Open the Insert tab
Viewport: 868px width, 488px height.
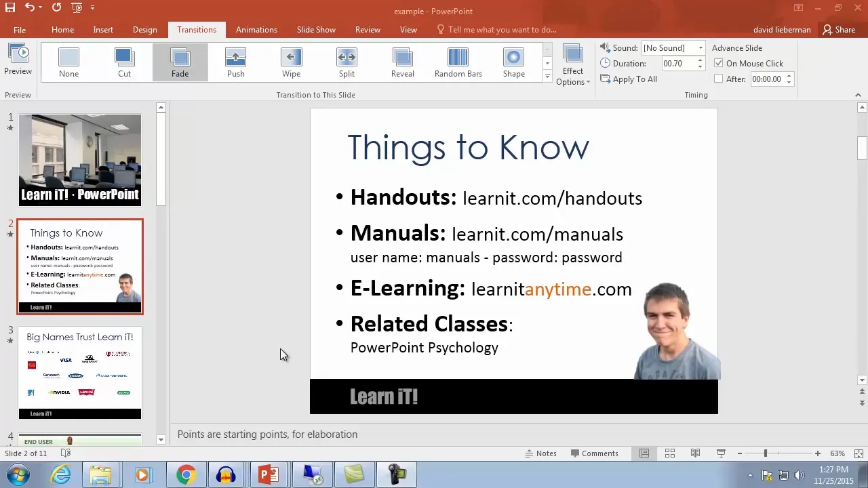point(103,30)
